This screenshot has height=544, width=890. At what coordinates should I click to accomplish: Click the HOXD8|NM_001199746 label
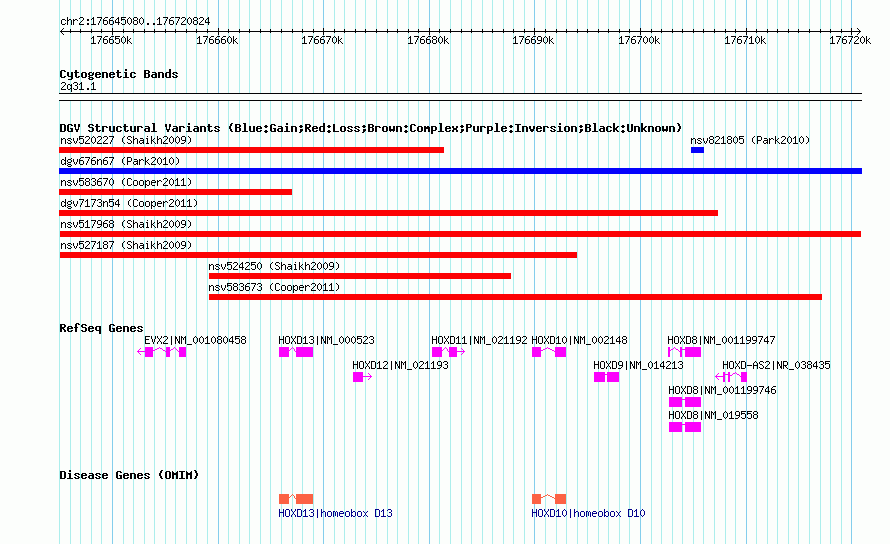pos(722,390)
